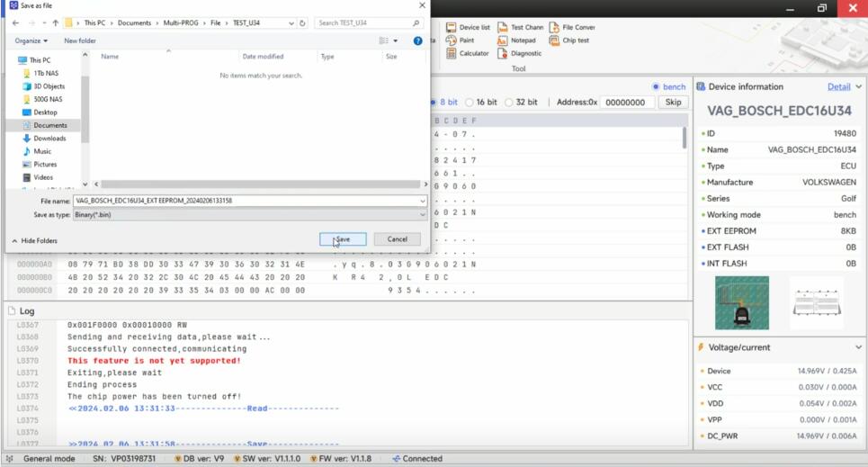The image size is (868, 467).
Task: Select This PC in the folder tree
Action: 34,60
